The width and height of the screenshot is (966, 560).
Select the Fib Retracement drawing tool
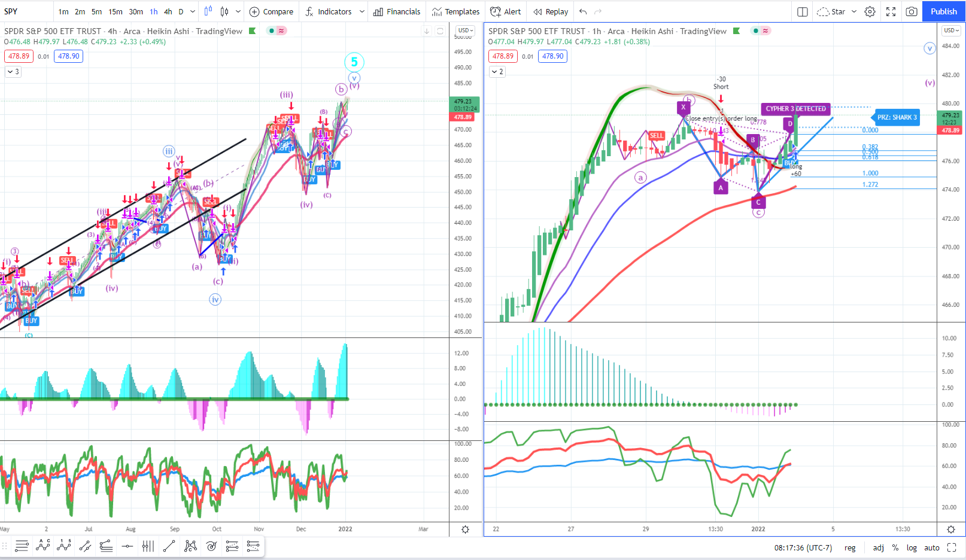[22, 546]
